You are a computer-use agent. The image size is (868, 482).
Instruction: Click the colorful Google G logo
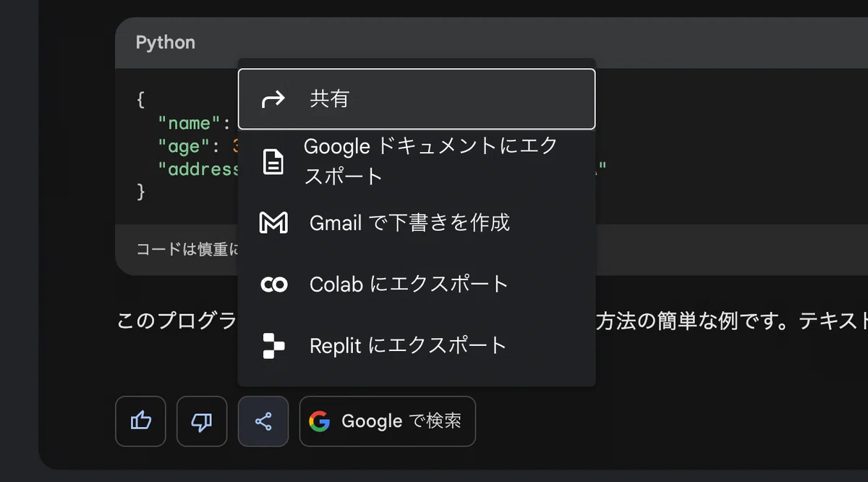pyautogui.click(x=319, y=421)
